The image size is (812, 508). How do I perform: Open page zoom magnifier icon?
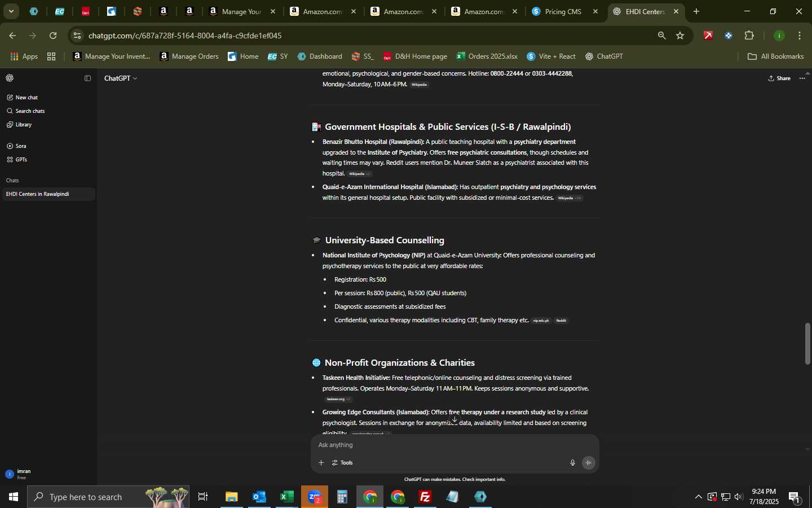pyautogui.click(x=661, y=36)
